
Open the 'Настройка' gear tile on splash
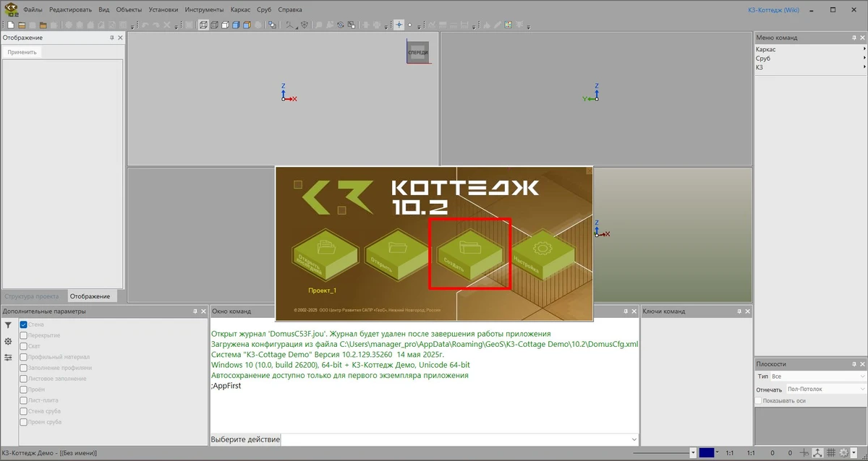tap(542, 257)
